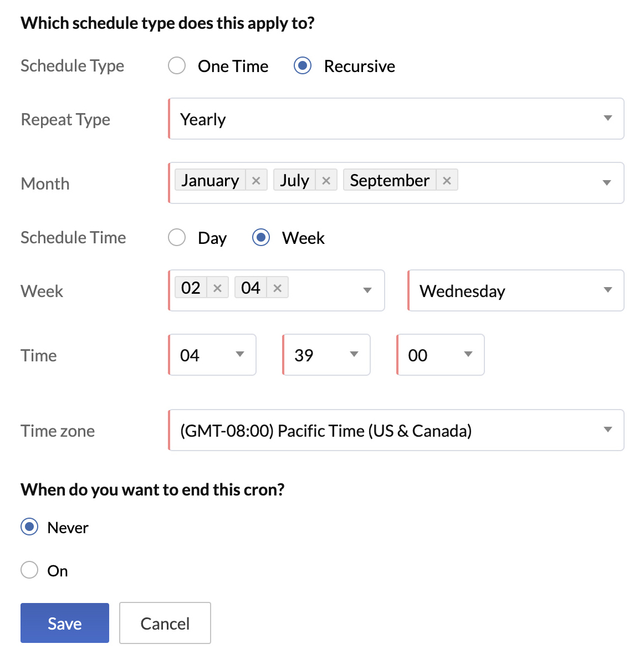Click the Cancel button
The image size is (644, 654).
(165, 623)
